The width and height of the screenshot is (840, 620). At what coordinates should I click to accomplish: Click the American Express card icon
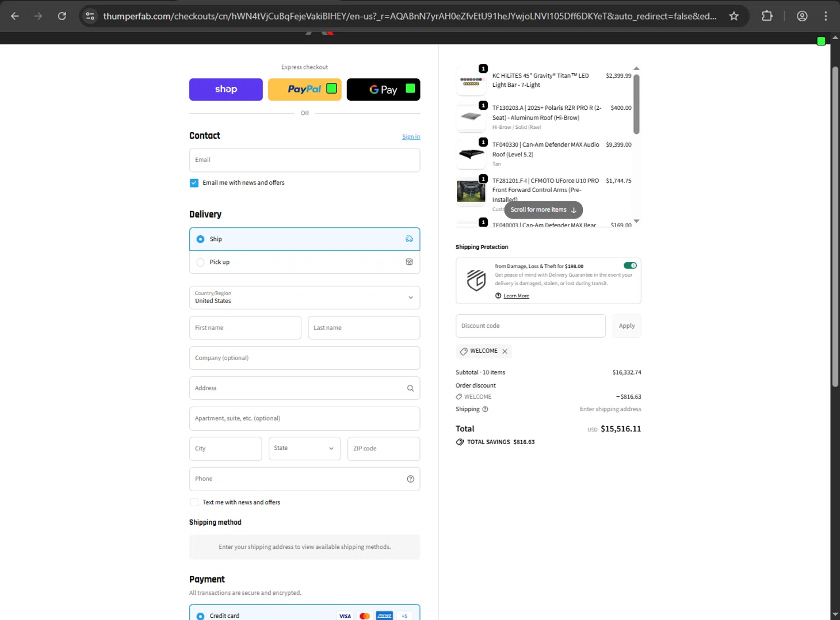tap(384, 616)
